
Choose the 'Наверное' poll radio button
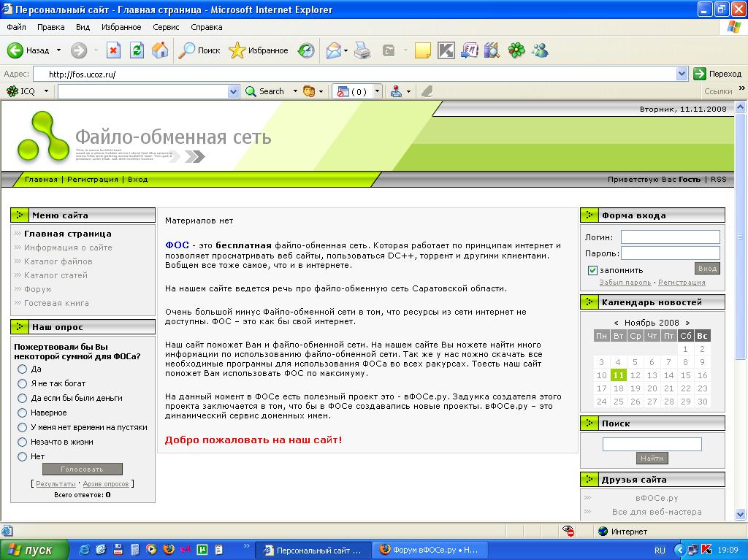[23, 413]
